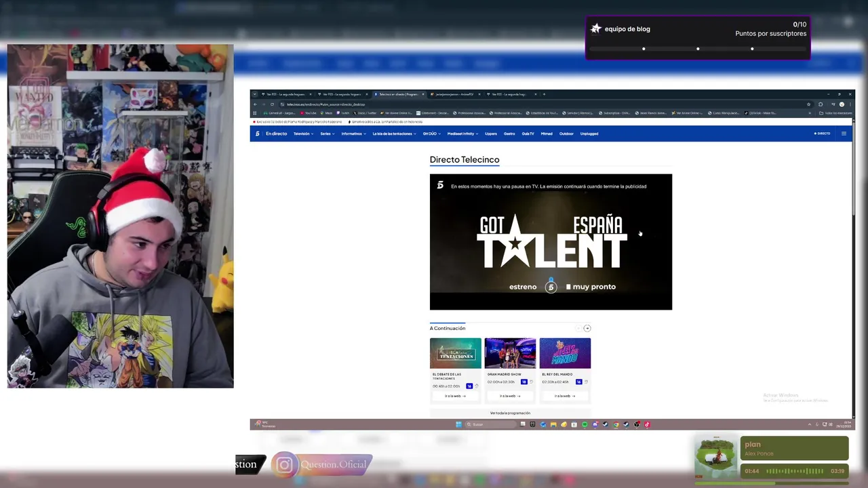Click Ver toda la programación
Screen dimensions: 868x488
pos(510,413)
